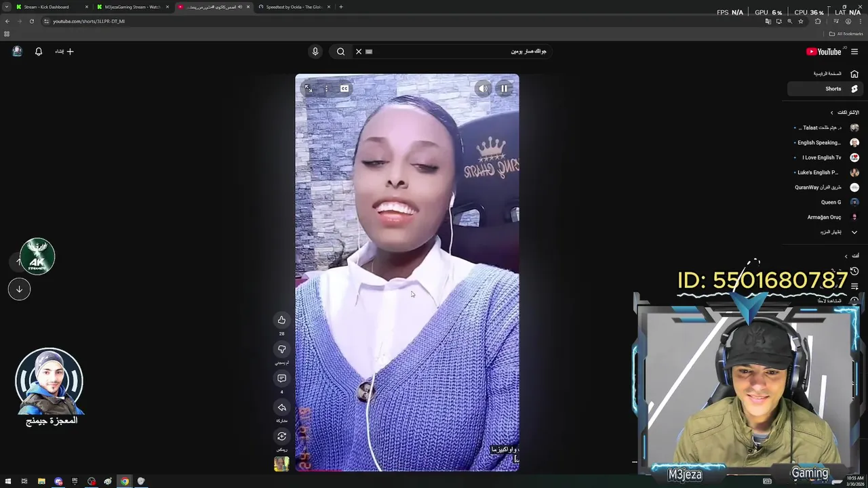This screenshot has height=488, width=868.
Task: Switch to the Stream - Kick Dashboard tab
Action: click(52, 7)
